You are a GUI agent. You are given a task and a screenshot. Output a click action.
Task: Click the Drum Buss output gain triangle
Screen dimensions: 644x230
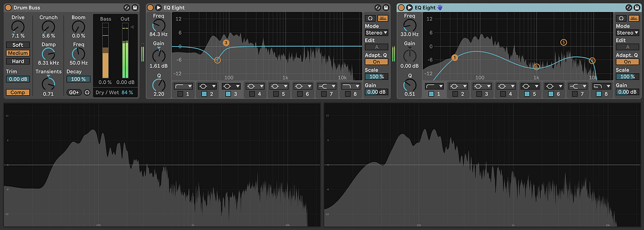[x=132, y=27]
